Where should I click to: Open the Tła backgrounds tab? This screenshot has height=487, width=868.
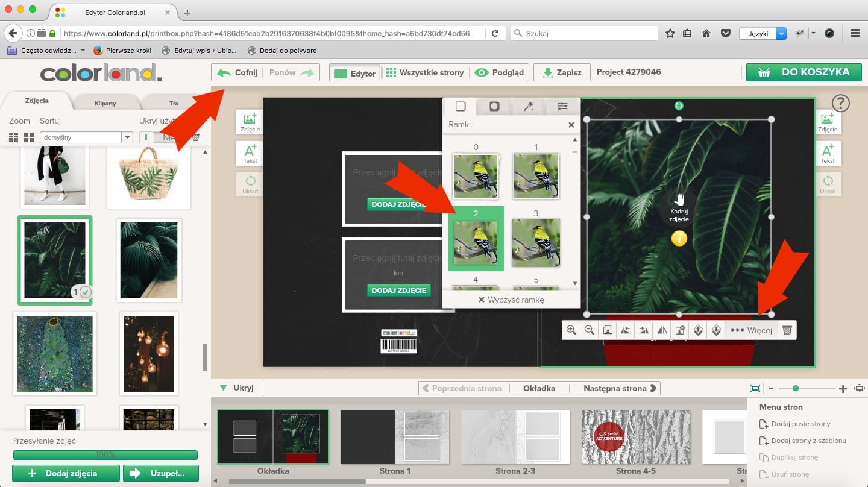(x=174, y=103)
